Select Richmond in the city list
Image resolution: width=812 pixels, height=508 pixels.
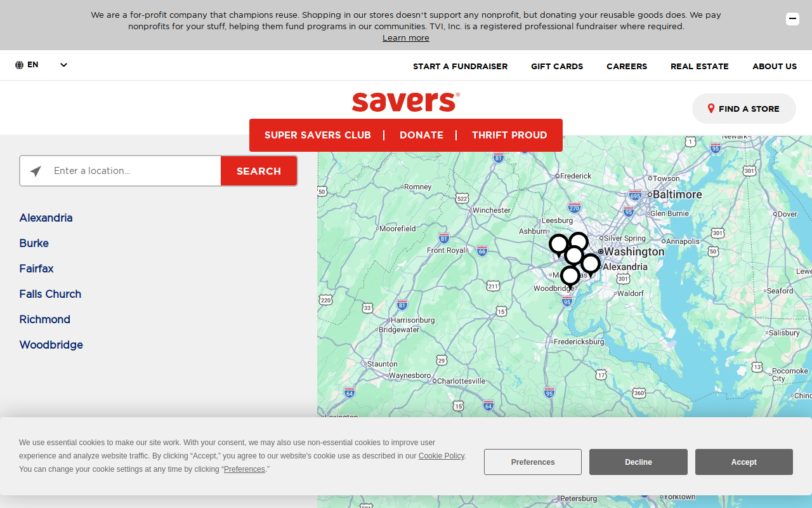(44, 319)
